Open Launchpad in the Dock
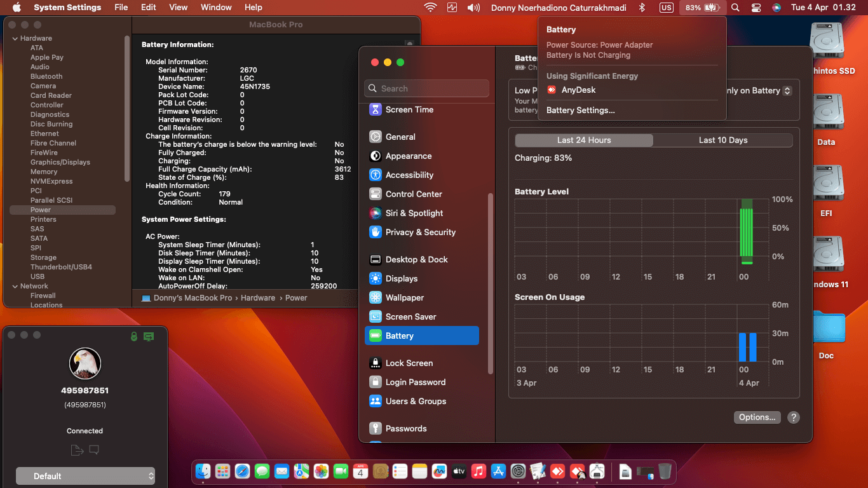The image size is (868, 488). 222,471
